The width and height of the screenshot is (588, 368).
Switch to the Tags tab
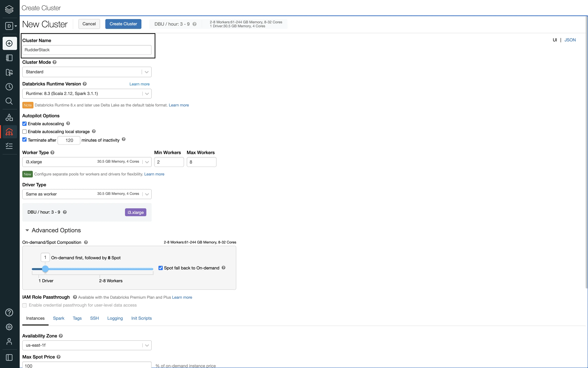77,318
